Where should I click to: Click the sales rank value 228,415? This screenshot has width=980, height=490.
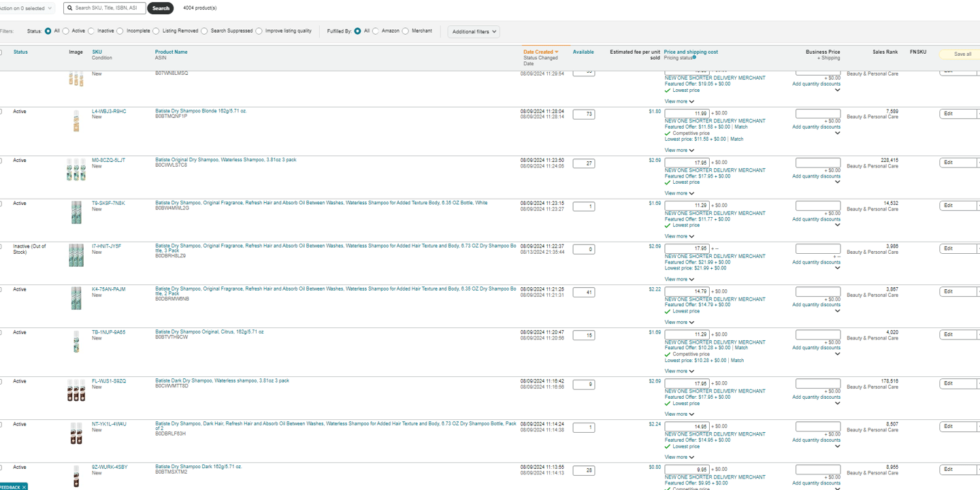pyautogui.click(x=889, y=160)
